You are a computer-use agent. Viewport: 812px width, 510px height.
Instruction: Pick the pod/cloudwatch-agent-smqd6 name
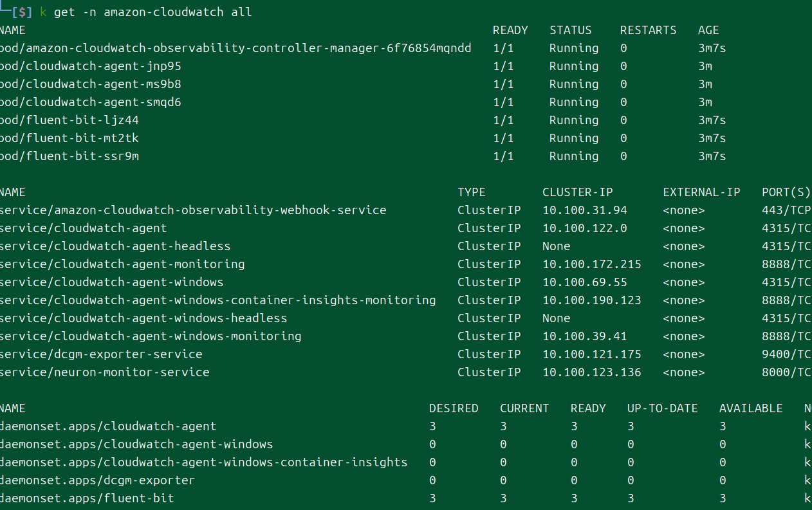click(x=90, y=102)
